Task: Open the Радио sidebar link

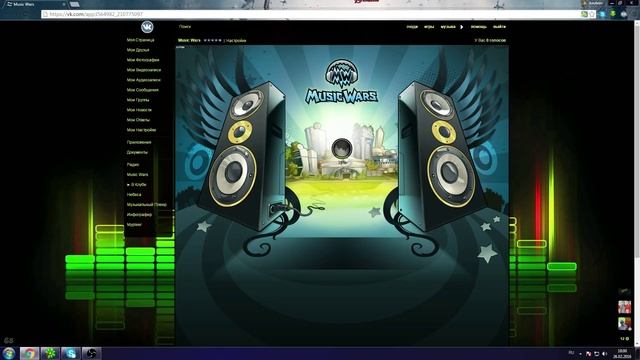Action: pyautogui.click(x=133, y=164)
